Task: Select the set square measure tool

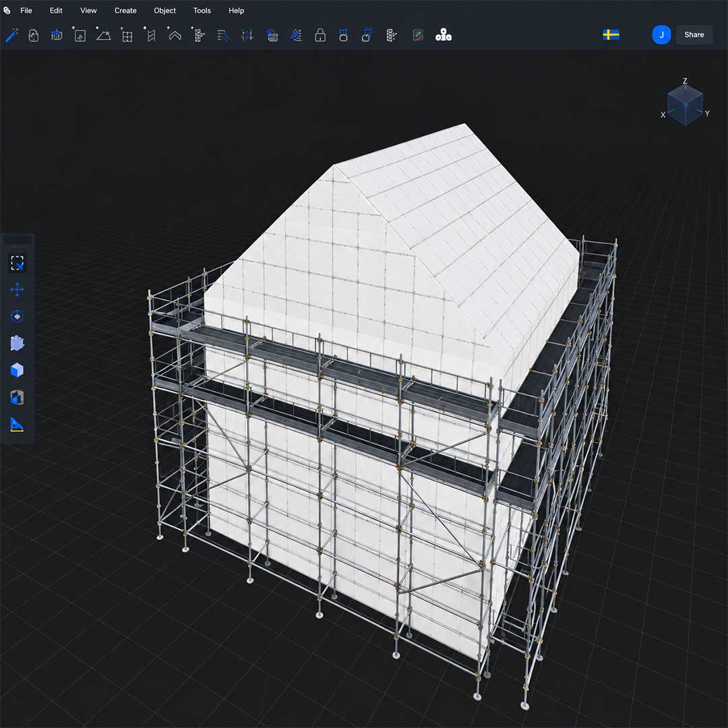Action: 17,425
